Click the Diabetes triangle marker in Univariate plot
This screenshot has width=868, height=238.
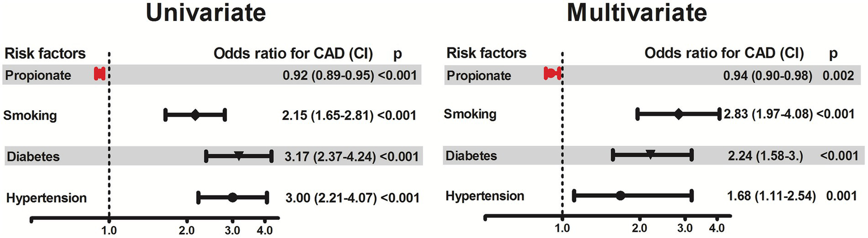coord(239,155)
